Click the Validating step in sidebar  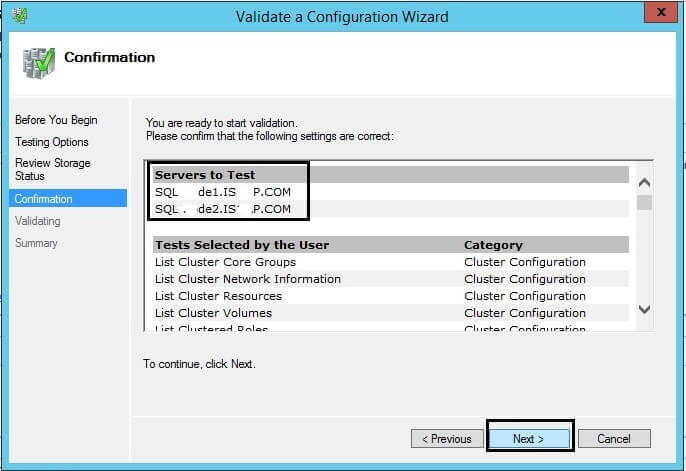click(38, 221)
